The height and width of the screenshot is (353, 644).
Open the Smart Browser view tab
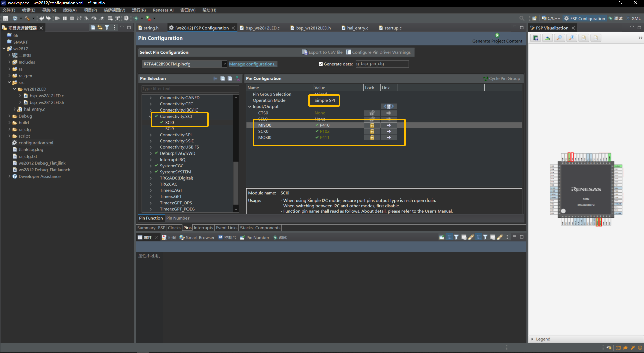tap(197, 237)
